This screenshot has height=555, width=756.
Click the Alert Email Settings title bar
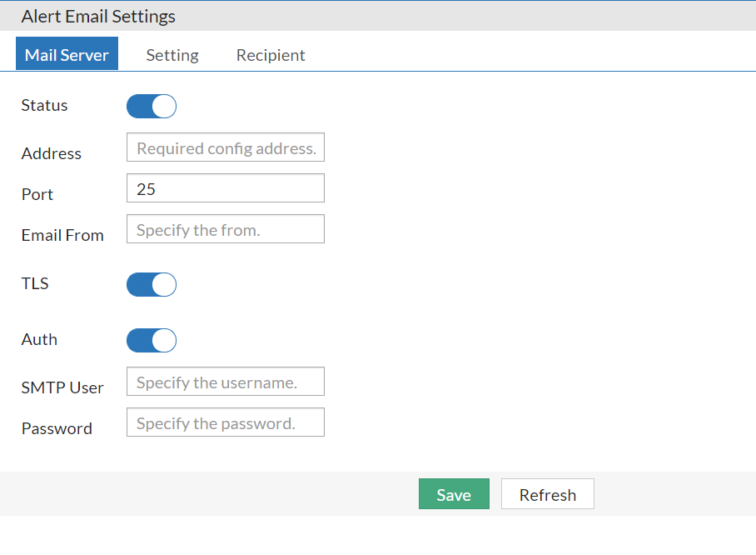pos(97,16)
